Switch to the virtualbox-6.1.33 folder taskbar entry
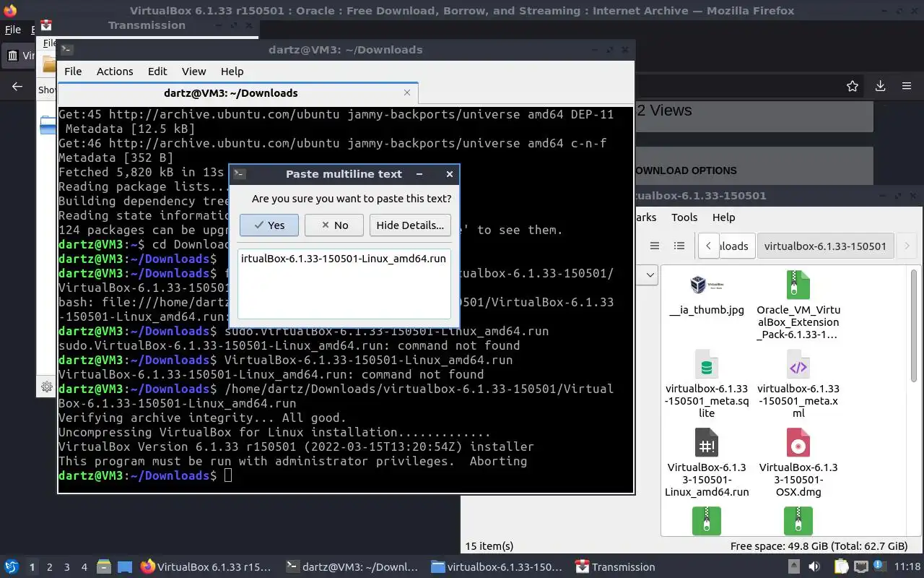The image size is (924, 578). pos(497,567)
